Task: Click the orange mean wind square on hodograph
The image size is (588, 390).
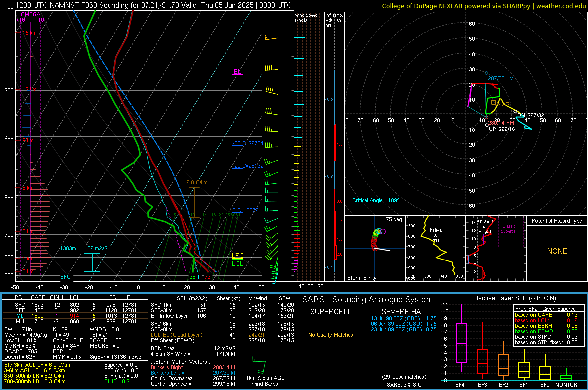Action: [x=494, y=102]
